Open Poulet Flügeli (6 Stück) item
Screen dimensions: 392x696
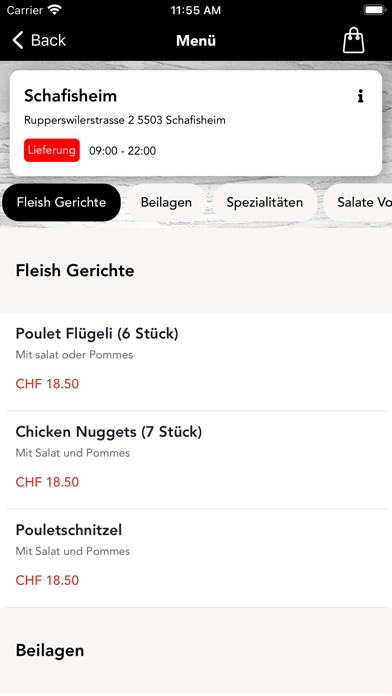[x=196, y=362]
